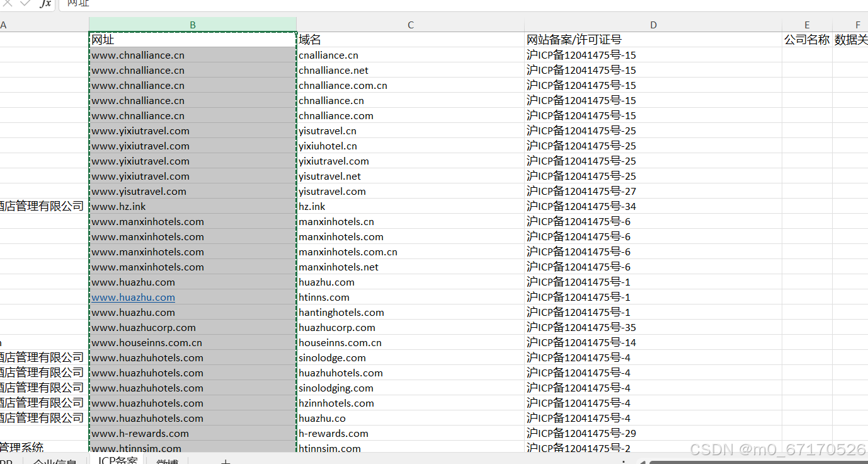
Task: Select the www.h-rewards.com cell
Action: [x=193, y=433]
